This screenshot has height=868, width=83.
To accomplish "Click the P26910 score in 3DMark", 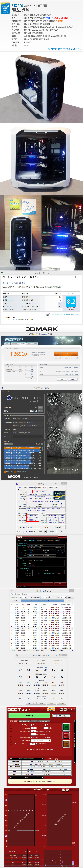I will point(19,354).
